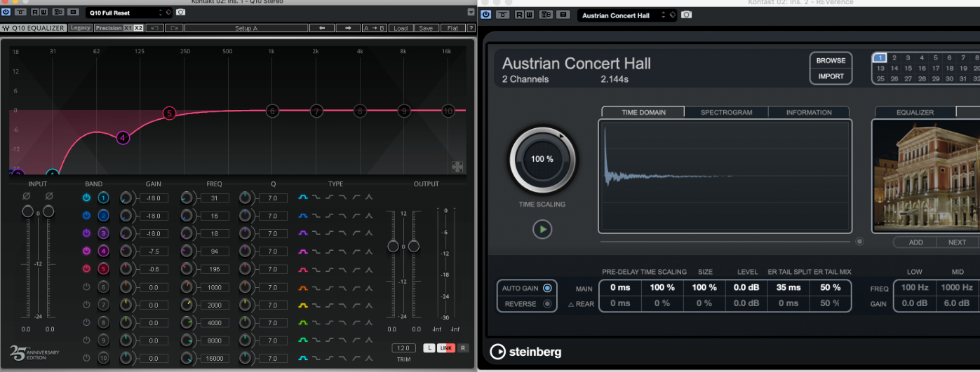Click the left input fader handle

coord(28,211)
